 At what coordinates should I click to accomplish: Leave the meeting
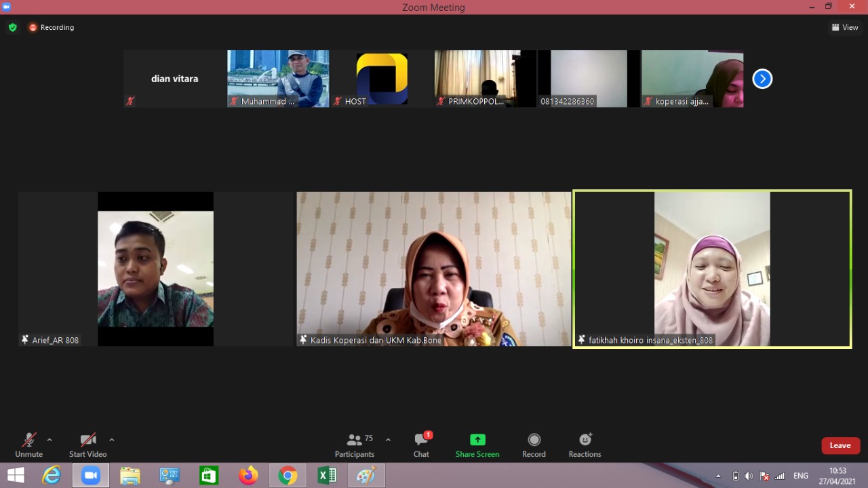coord(840,445)
